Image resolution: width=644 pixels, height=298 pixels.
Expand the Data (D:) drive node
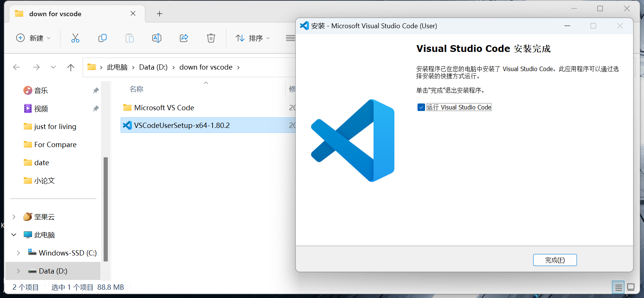pyautogui.click(x=18, y=271)
